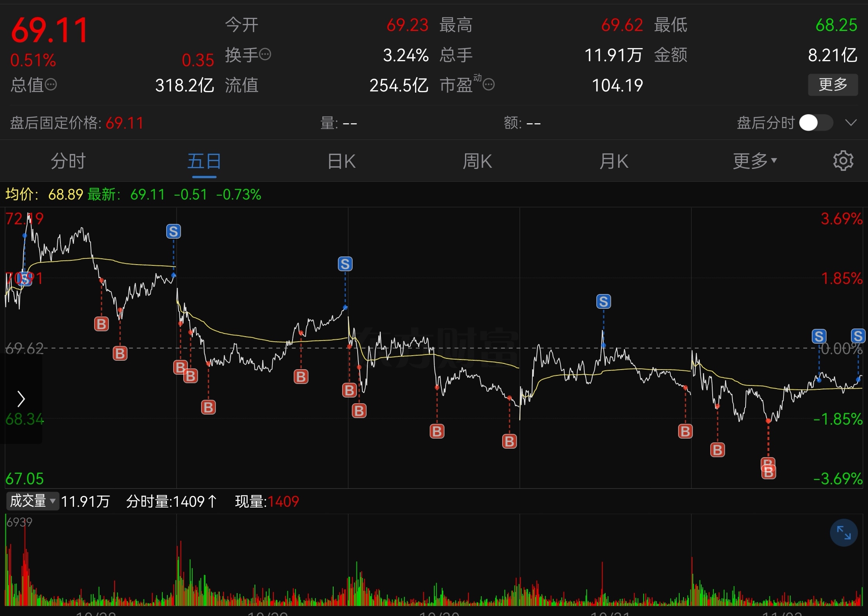Expand the left side panel arrow

point(21,399)
